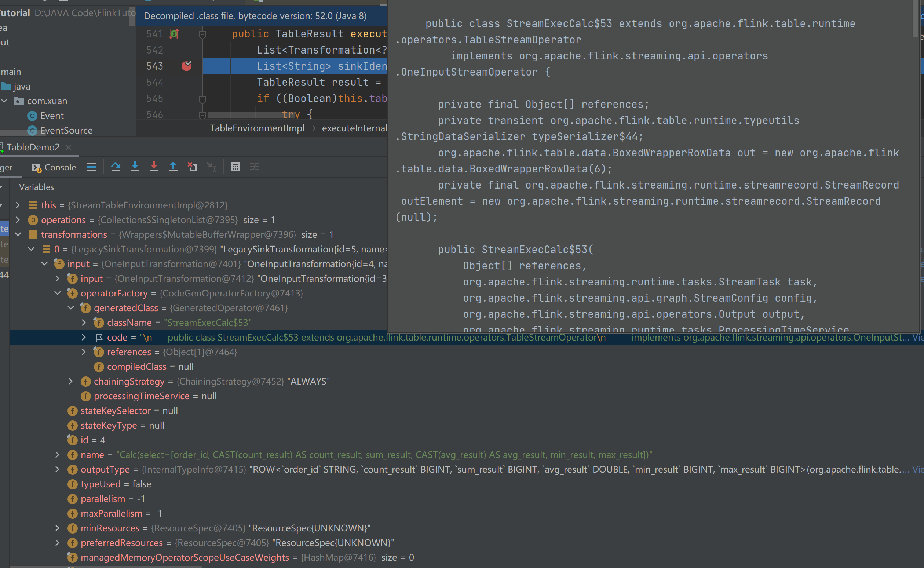The image size is (924, 568).
Task: Open the Evaluate Expression calculator icon
Action: (235, 167)
